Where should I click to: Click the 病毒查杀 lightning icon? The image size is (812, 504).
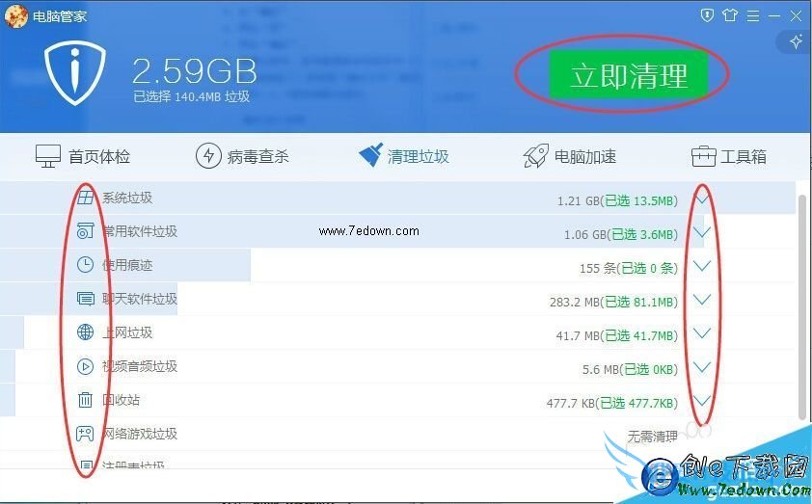[x=208, y=156]
